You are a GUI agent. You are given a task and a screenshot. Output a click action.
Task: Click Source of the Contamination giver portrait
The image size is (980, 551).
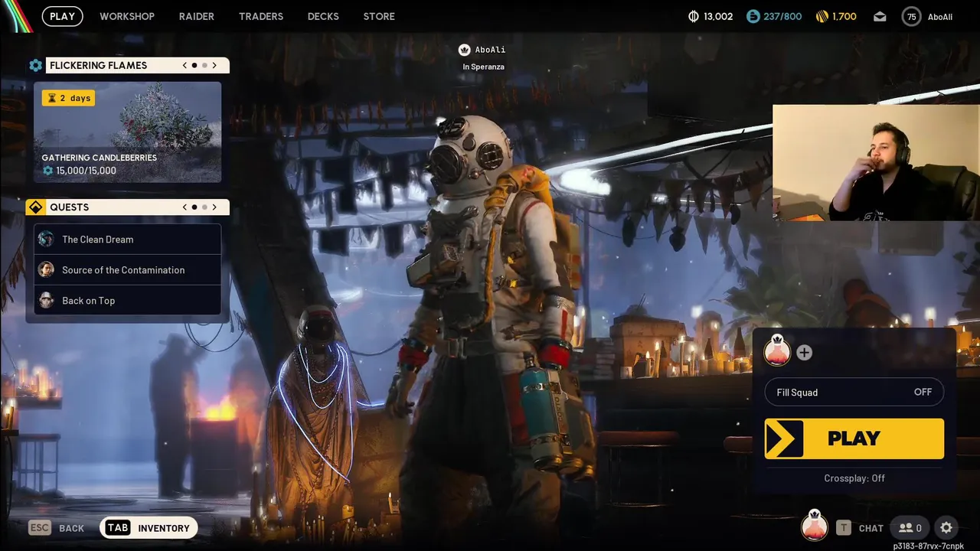click(x=47, y=270)
